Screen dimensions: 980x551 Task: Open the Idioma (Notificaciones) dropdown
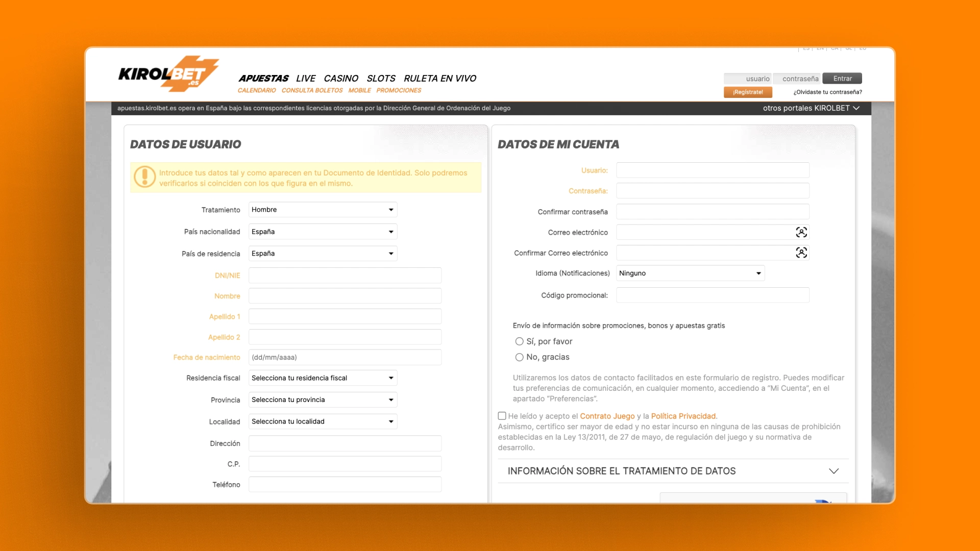[690, 273]
